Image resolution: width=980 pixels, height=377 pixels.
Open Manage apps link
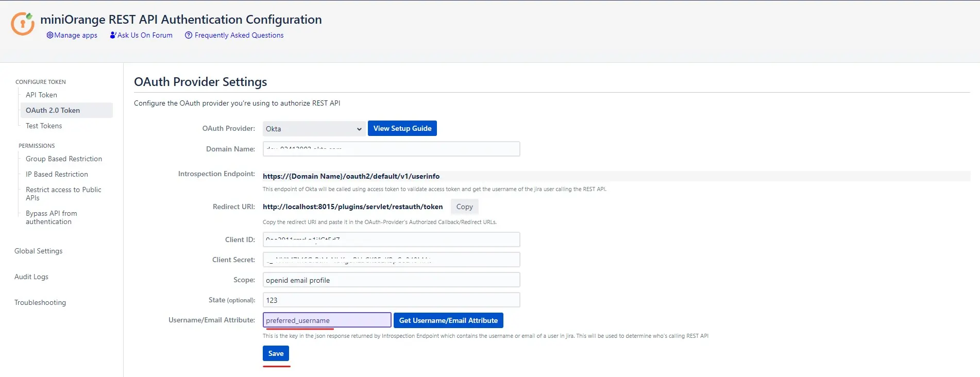click(x=76, y=35)
